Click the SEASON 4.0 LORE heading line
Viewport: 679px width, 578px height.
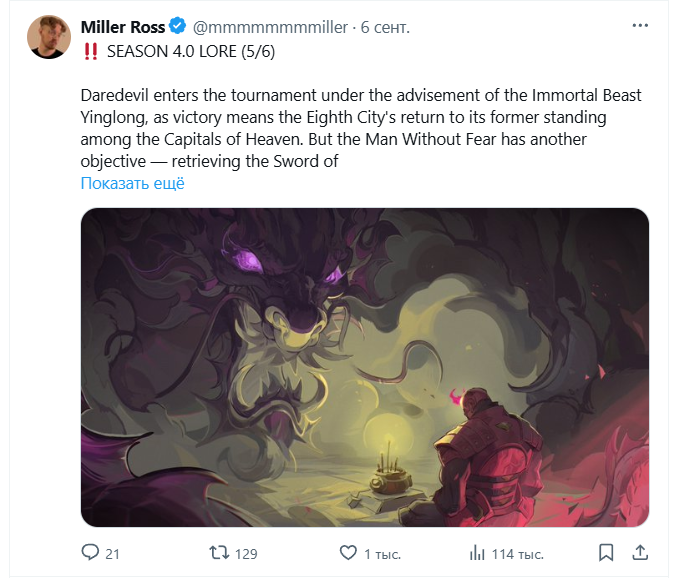[178, 52]
